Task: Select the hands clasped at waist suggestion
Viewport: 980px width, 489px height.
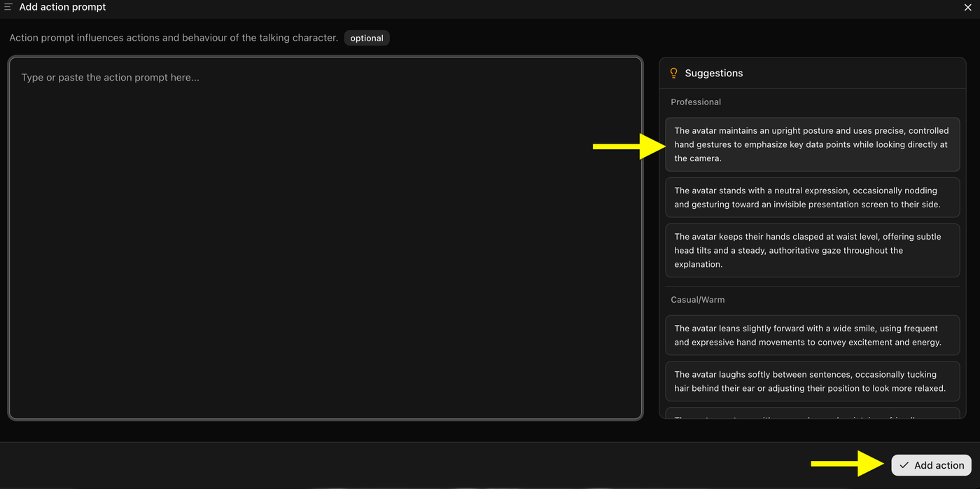Action: tap(812, 250)
